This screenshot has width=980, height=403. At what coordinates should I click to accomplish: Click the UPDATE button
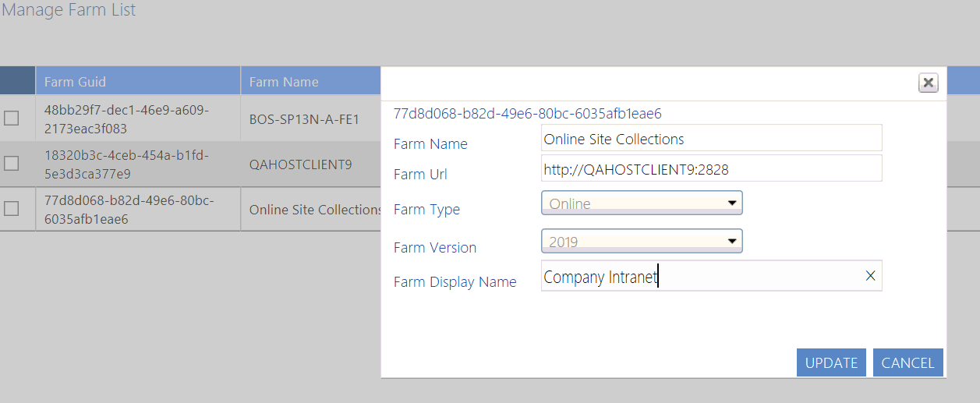coord(831,362)
